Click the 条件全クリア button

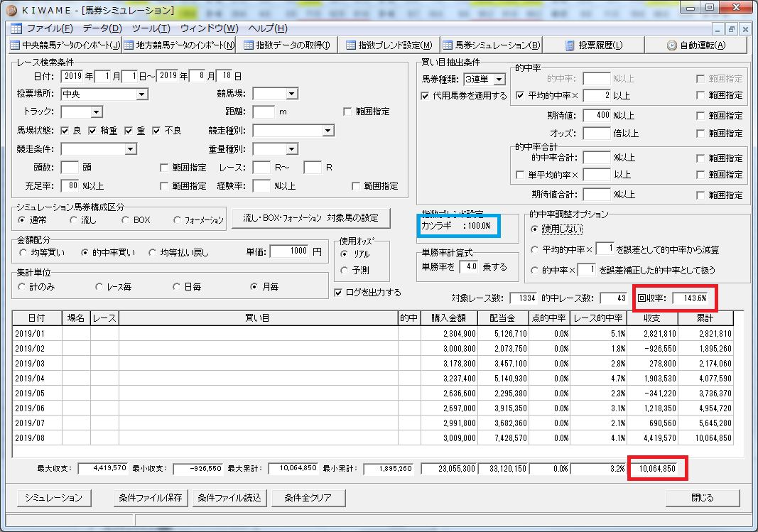click(308, 498)
